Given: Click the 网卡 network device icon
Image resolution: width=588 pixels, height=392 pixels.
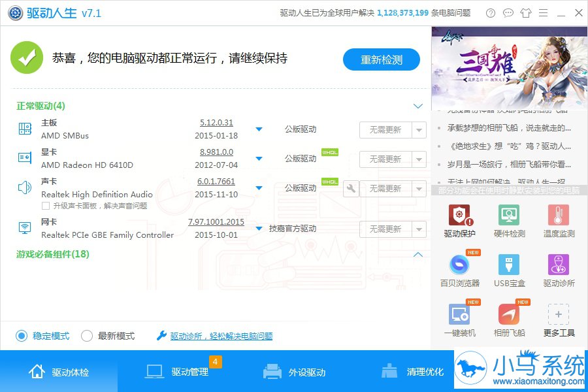Looking at the screenshot, I should tap(25, 228).
